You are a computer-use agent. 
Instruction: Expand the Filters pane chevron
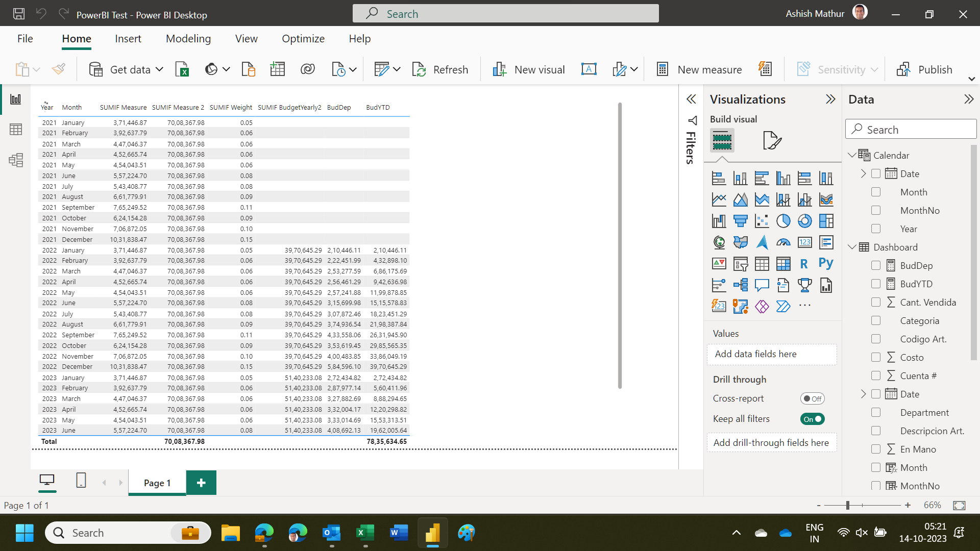(691, 99)
